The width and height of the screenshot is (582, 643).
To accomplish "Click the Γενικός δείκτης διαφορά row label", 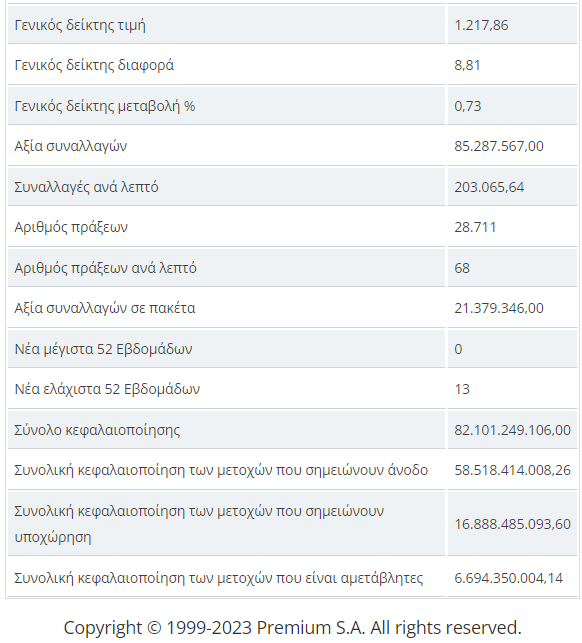I will 94,65.
